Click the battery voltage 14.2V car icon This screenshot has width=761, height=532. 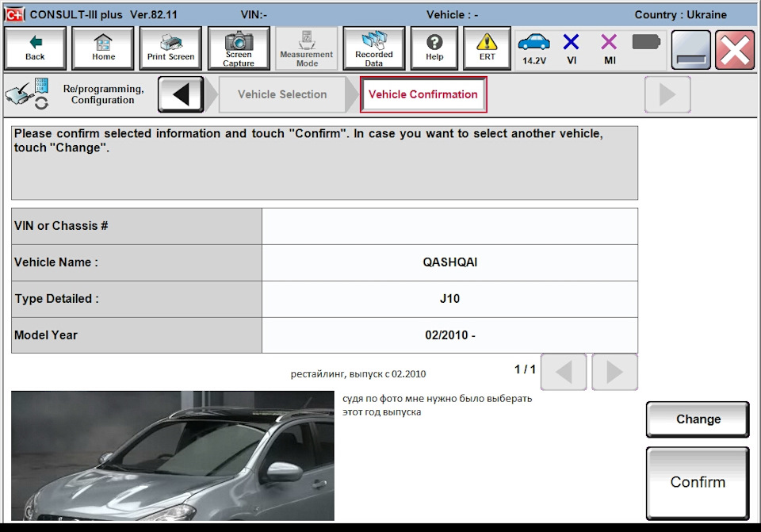pyautogui.click(x=533, y=48)
